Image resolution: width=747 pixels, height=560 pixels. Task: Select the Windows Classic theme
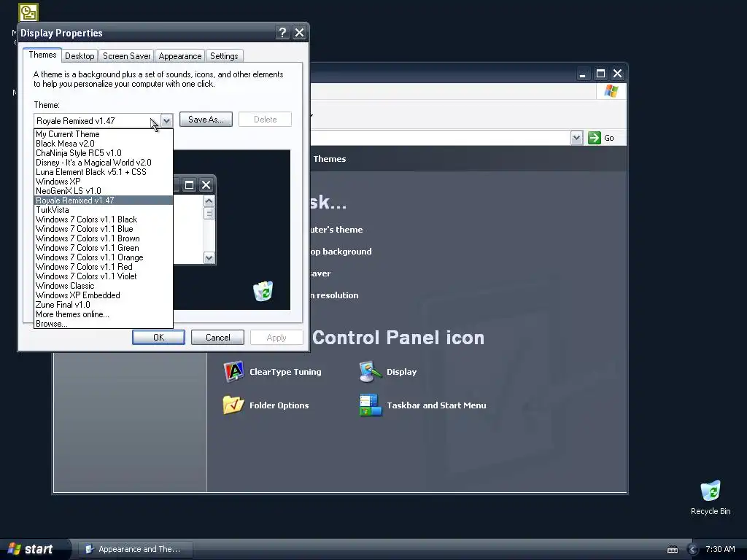point(104,286)
